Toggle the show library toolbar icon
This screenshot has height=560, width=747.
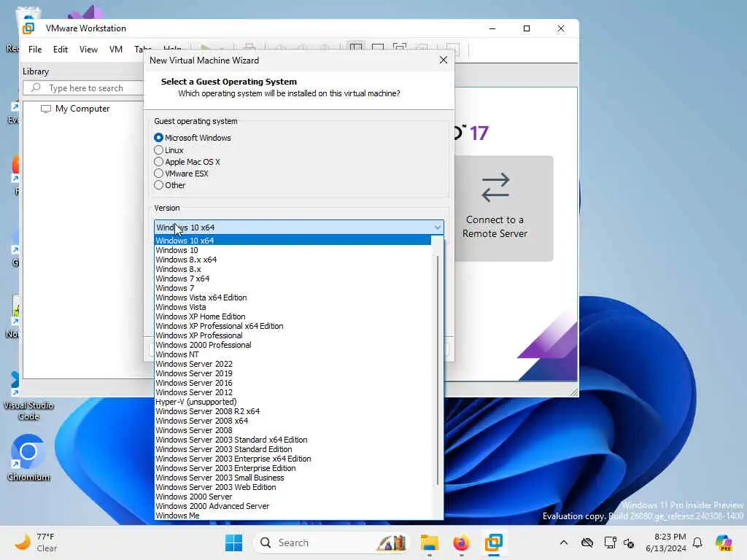tap(356, 48)
